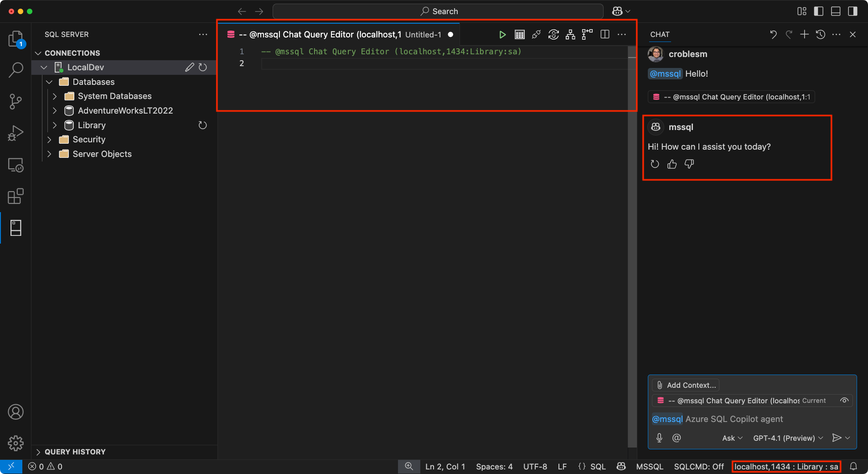Viewport: 868px width, 474px height.
Task: Open the Manage gear icon
Action: pos(16,443)
